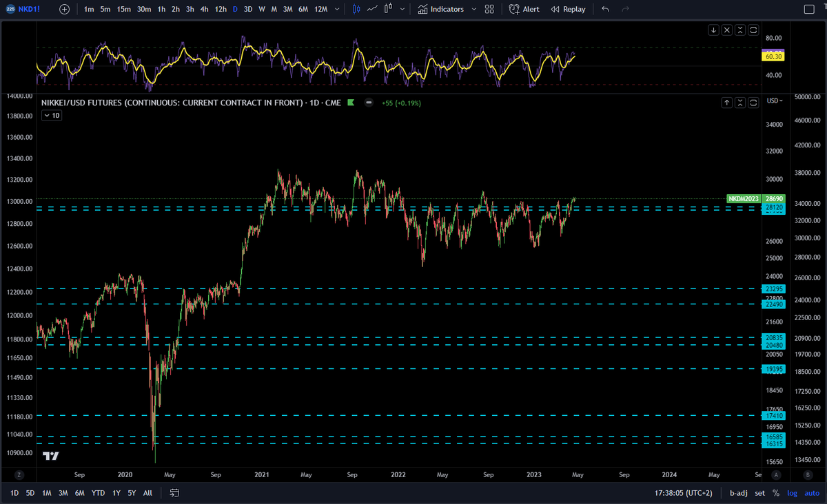
Task: Toggle the % percent scale
Action: click(x=776, y=493)
